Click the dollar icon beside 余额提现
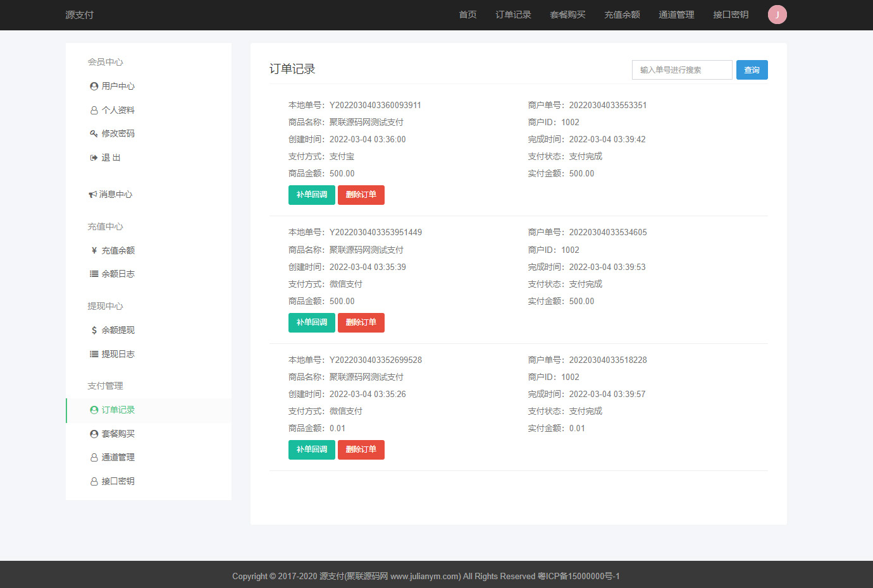This screenshot has width=873, height=588. click(94, 330)
